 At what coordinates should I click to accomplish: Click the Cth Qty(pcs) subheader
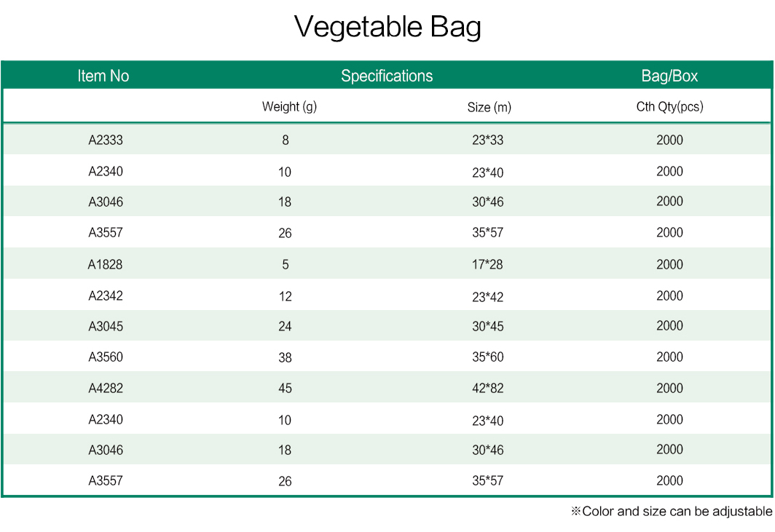point(669,107)
